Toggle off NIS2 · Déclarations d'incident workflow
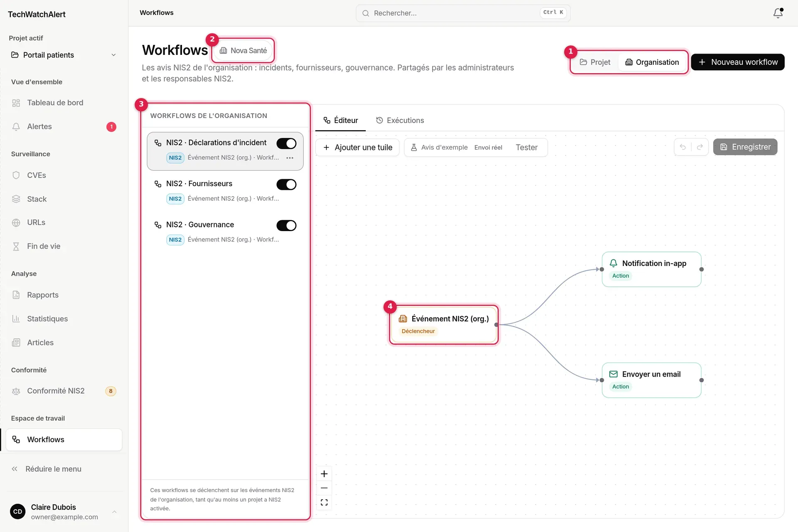Screen dimensions: 798x532 tap(286, 143)
